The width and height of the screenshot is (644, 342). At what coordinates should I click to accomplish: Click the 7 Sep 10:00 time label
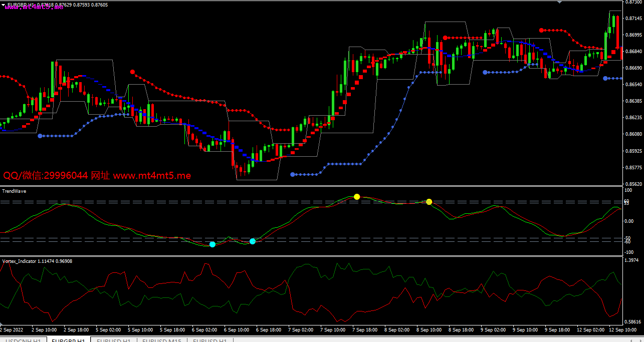[332, 330]
